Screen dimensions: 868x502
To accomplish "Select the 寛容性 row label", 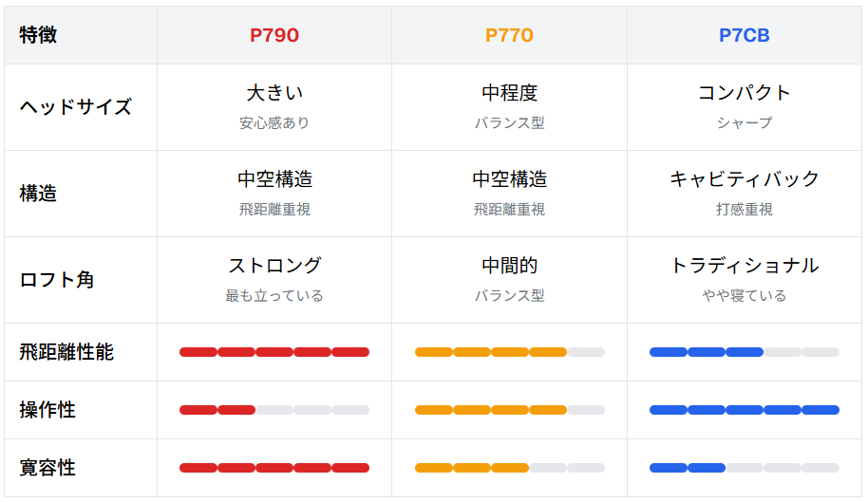I will tap(47, 468).
